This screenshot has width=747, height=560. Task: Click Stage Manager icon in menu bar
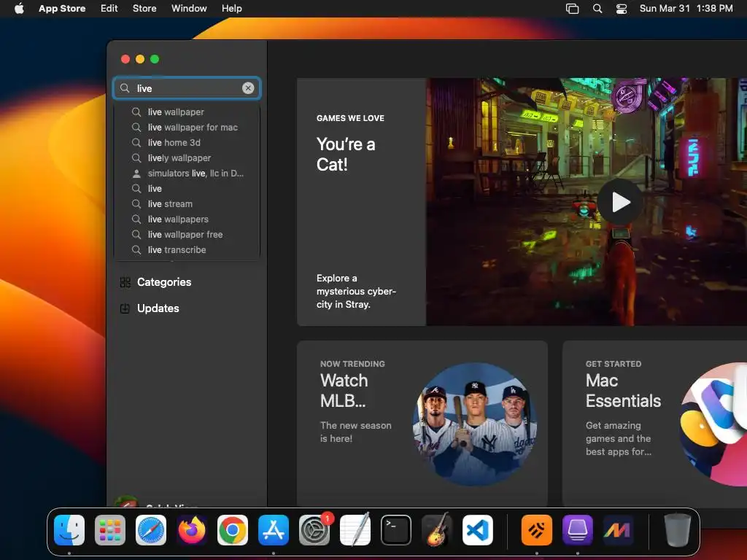tap(572, 9)
